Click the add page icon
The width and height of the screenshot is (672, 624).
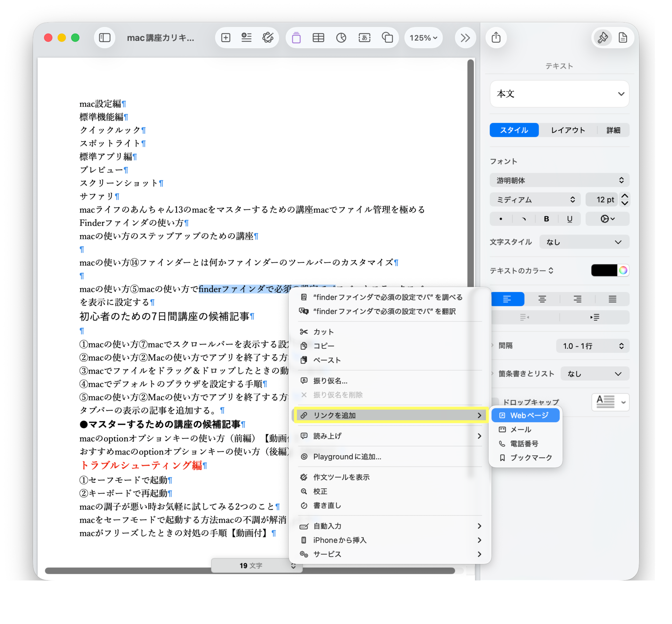(226, 37)
